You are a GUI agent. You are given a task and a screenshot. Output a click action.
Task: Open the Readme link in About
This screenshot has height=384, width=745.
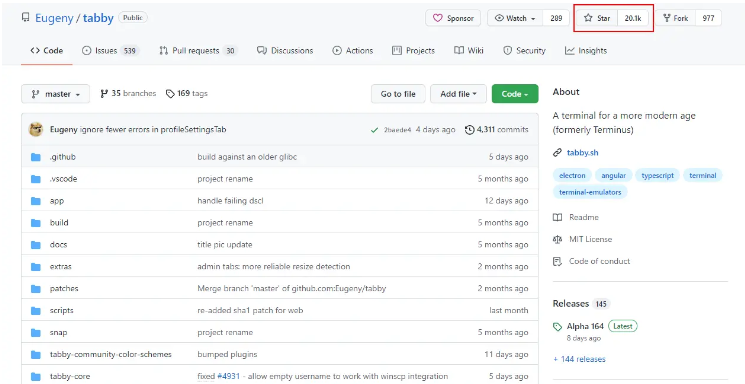(576, 217)
